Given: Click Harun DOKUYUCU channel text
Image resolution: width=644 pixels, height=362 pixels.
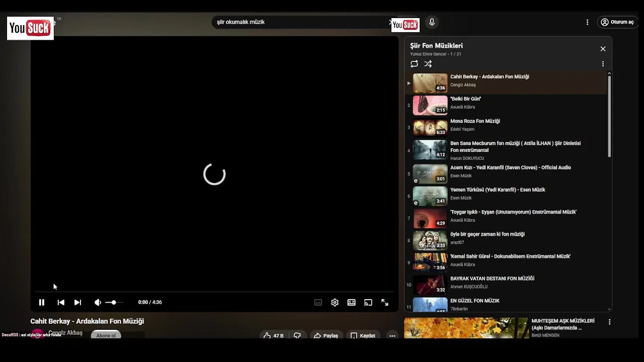Looking at the screenshot, I should point(467,158).
